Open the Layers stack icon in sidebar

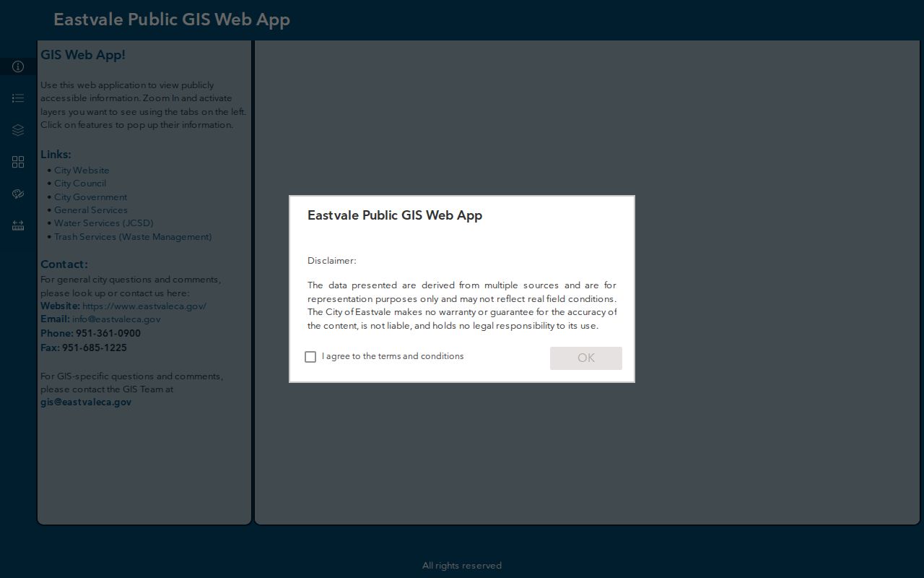click(x=18, y=130)
